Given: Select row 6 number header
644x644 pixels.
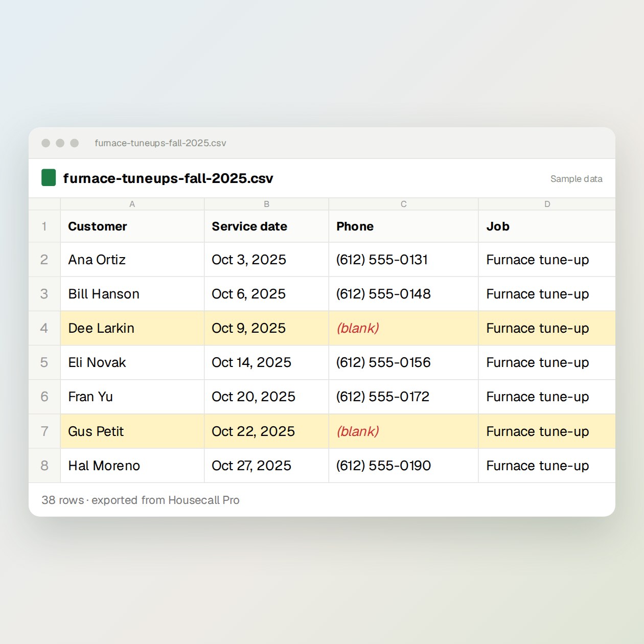Looking at the screenshot, I should click(x=44, y=397).
